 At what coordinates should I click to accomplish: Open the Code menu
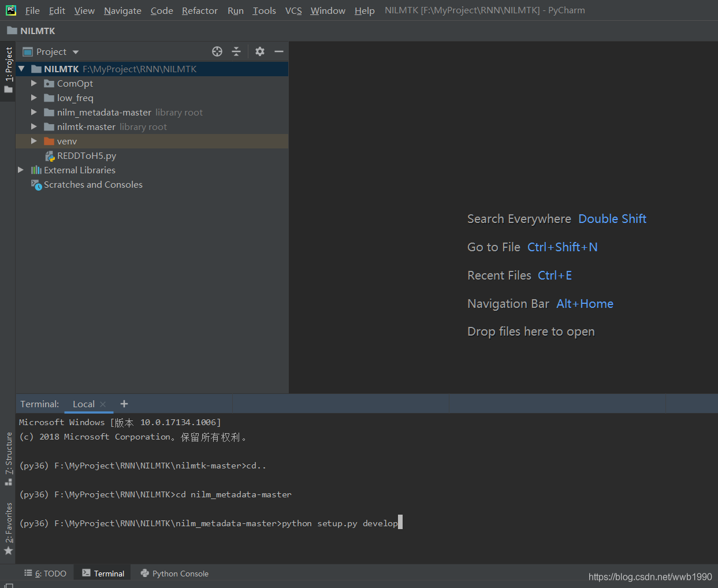162,10
